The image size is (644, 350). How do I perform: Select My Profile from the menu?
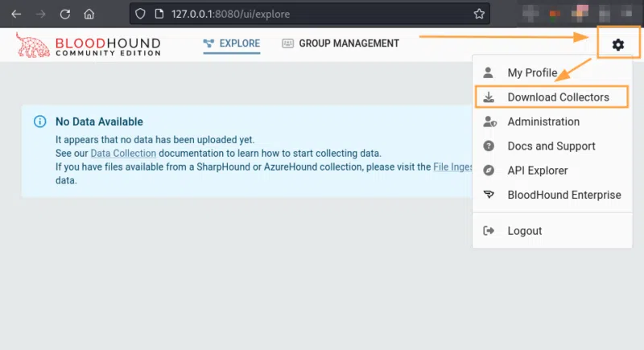point(552,72)
